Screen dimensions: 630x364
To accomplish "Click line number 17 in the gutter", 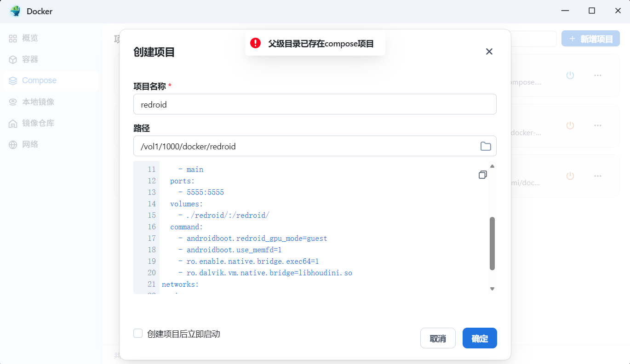I will pos(152,239).
